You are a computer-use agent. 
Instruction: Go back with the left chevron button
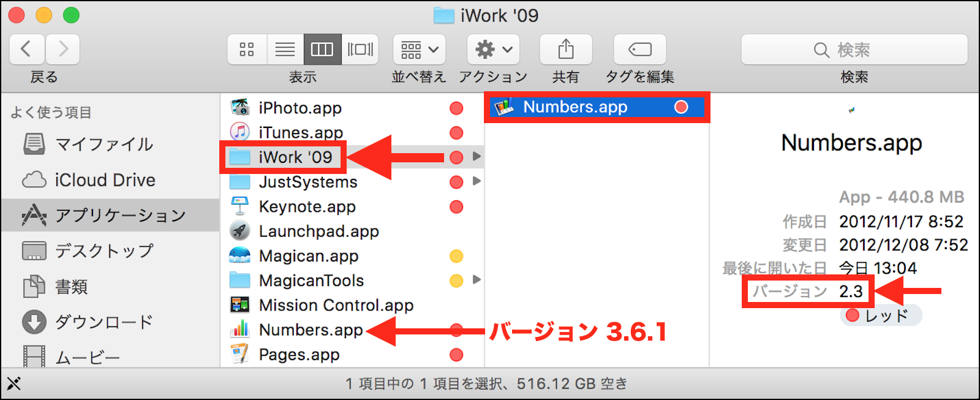click(27, 49)
